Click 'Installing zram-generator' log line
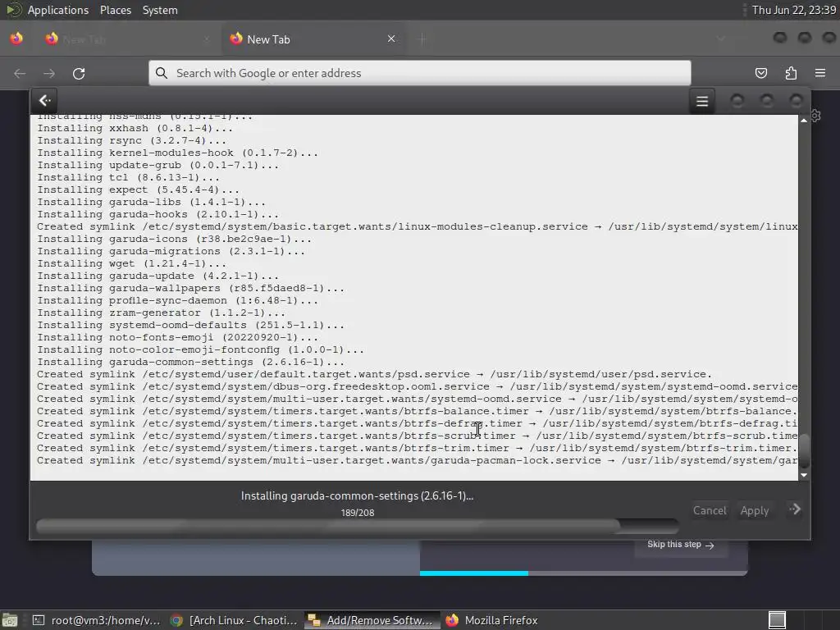Screen dimensions: 840x630 (162, 313)
